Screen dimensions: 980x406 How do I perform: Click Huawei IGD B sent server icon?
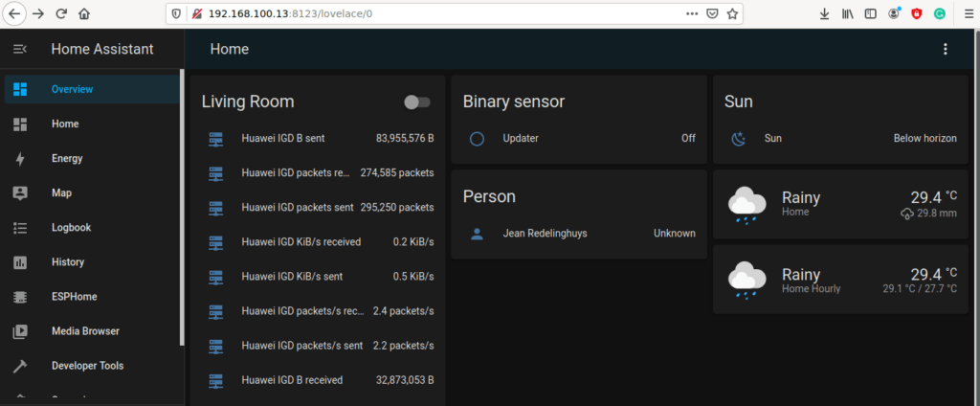pyautogui.click(x=215, y=138)
